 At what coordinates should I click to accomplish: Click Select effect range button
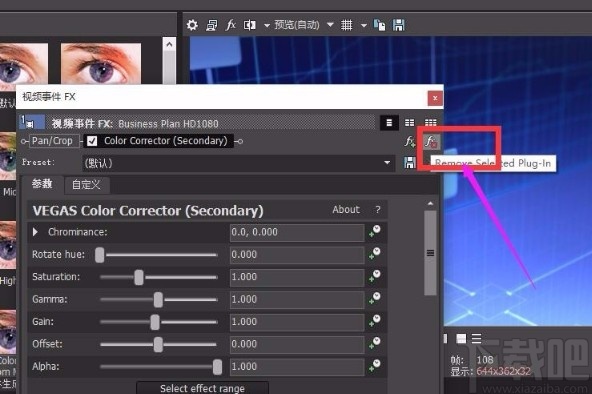202,388
